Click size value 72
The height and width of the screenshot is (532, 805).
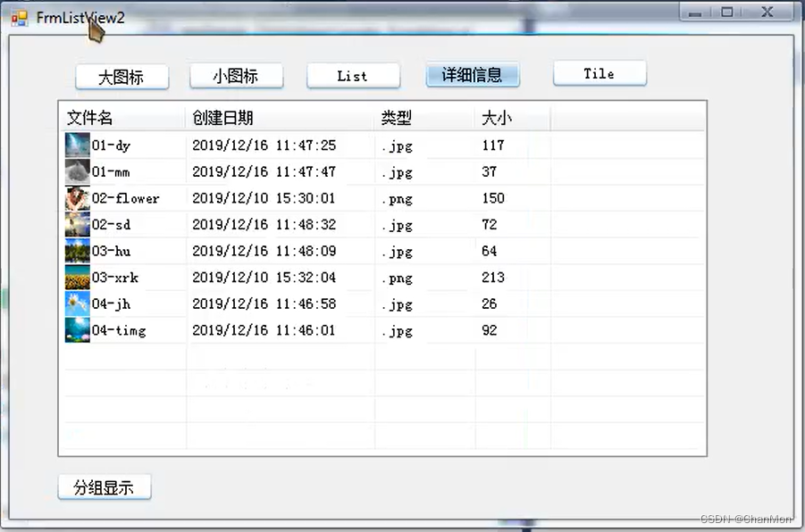(490, 224)
